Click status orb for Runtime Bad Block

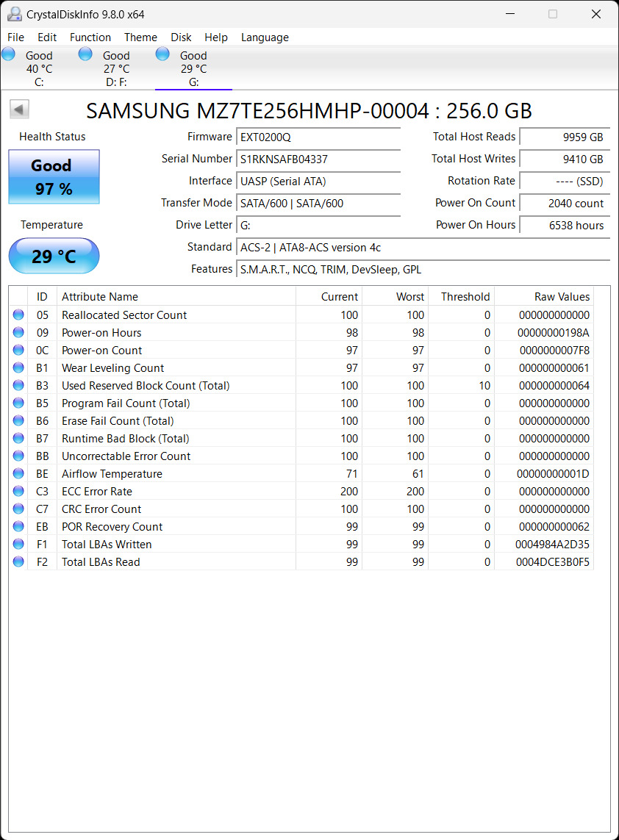pyautogui.click(x=19, y=438)
